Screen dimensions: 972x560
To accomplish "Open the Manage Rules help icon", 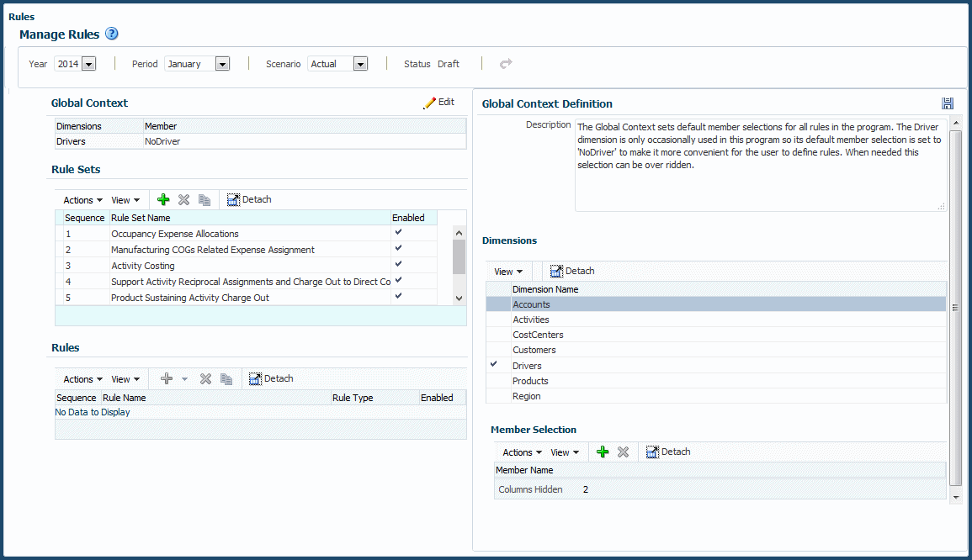I will pyautogui.click(x=112, y=34).
